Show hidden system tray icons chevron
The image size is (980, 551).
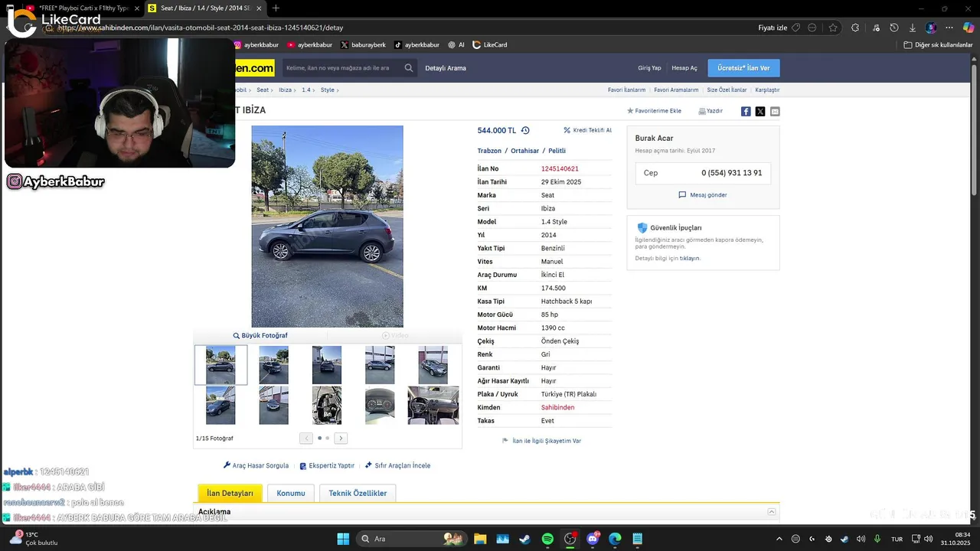779,539
